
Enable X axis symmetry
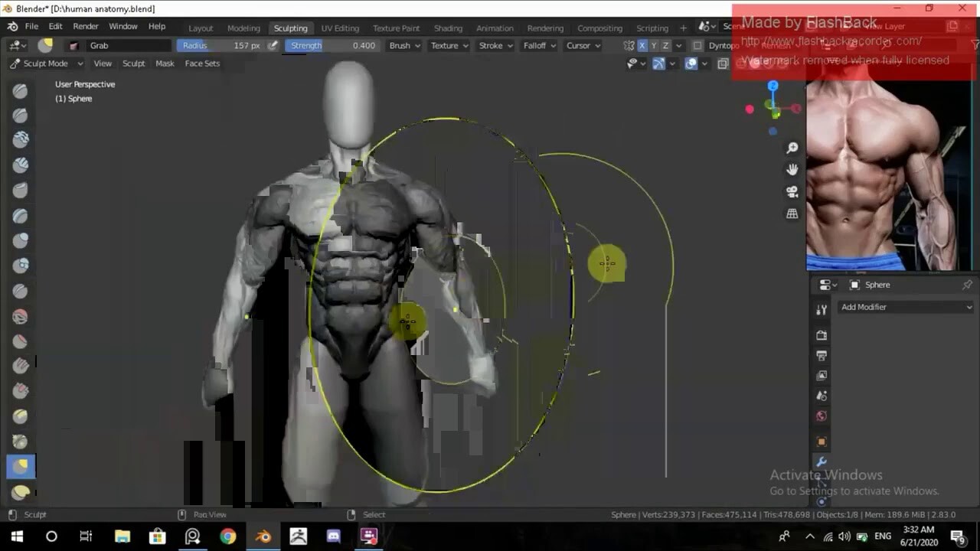642,45
